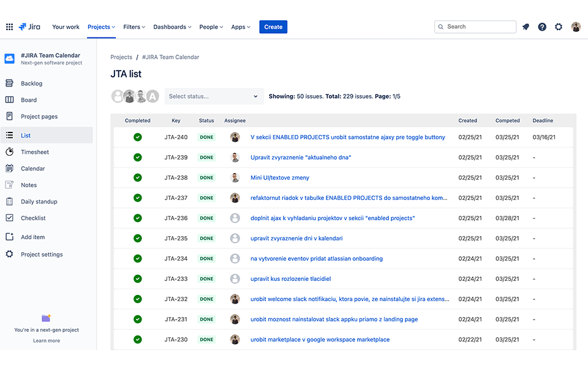Image resolution: width=588 pixels, height=368 pixels.
Task: Toggle the completed checkmark for JTA-236
Action: click(137, 218)
